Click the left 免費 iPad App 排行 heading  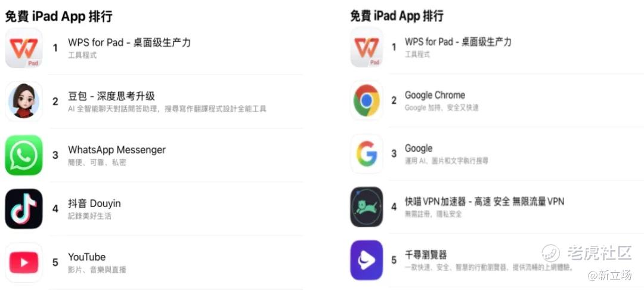tap(58, 17)
